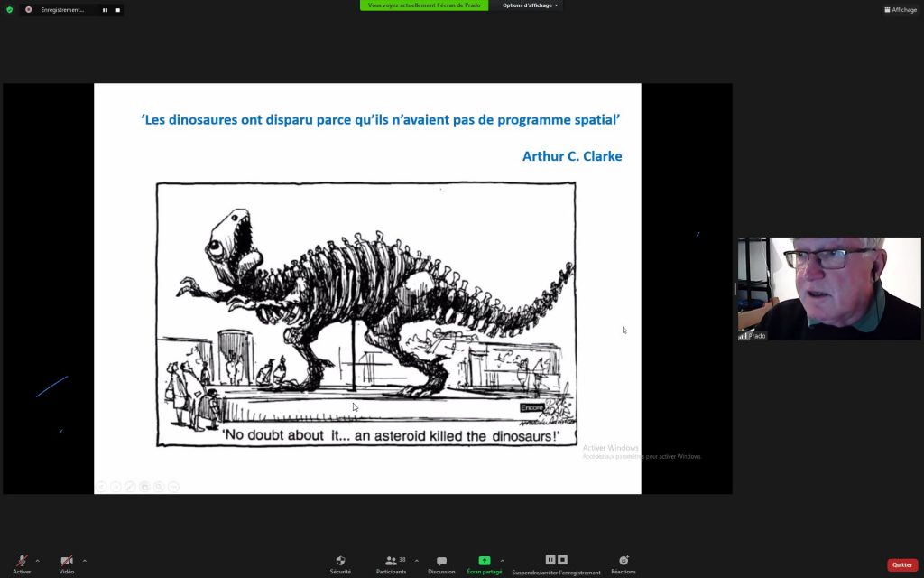
Task: Open the Discussion chat panel
Action: [x=441, y=564]
